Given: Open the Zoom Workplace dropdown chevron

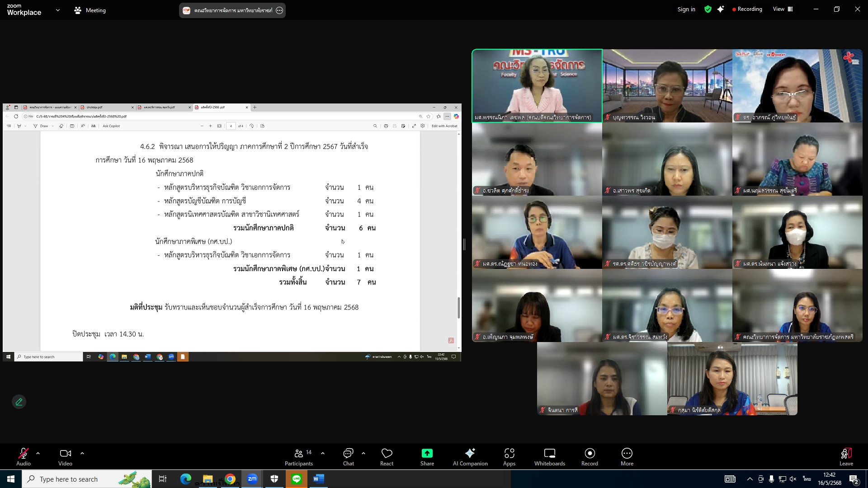Looking at the screenshot, I should coord(57,10).
